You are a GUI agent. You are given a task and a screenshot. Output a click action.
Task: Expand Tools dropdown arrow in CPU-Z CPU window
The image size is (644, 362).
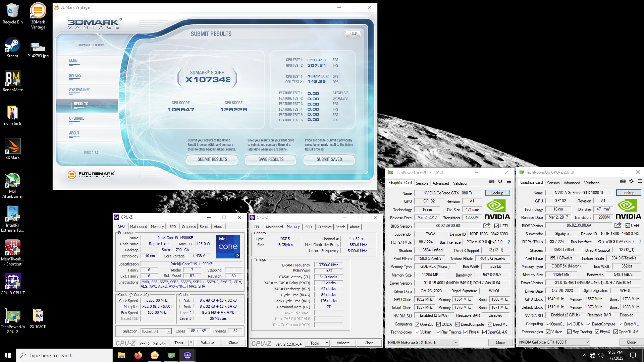191,343
